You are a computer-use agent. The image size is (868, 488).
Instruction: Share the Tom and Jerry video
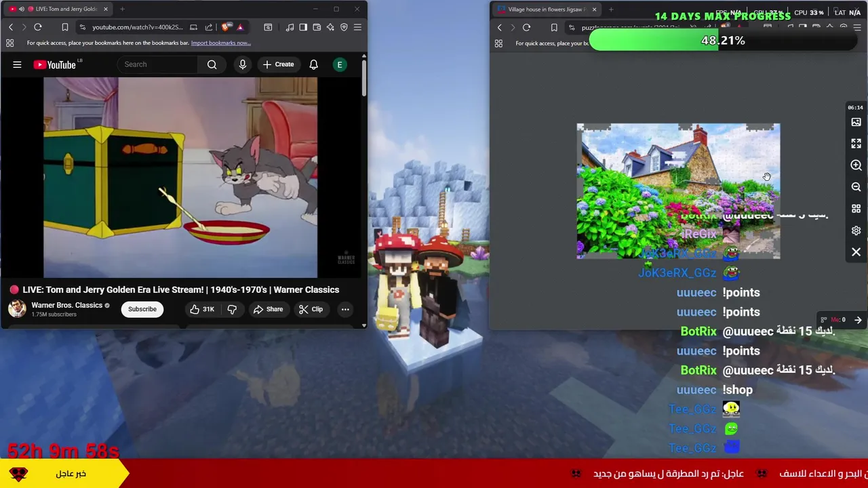pyautogui.click(x=268, y=309)
